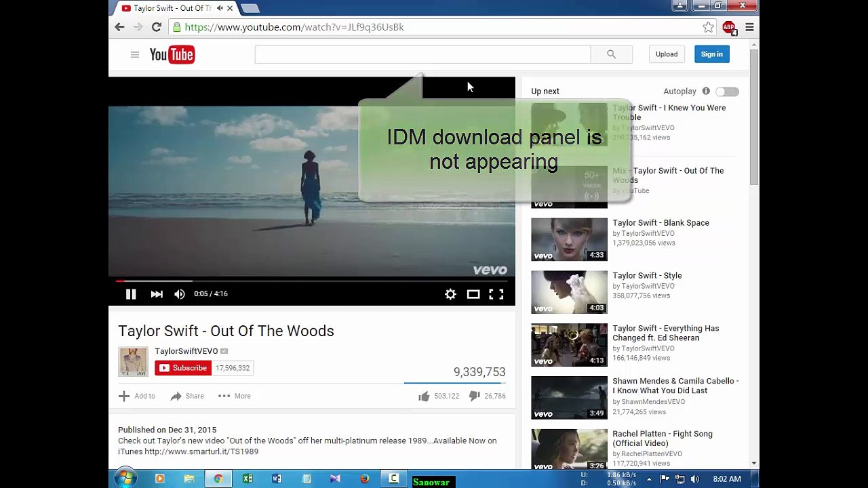
Task: Bookmark this page with the star icon
Action: click(708, 27)
